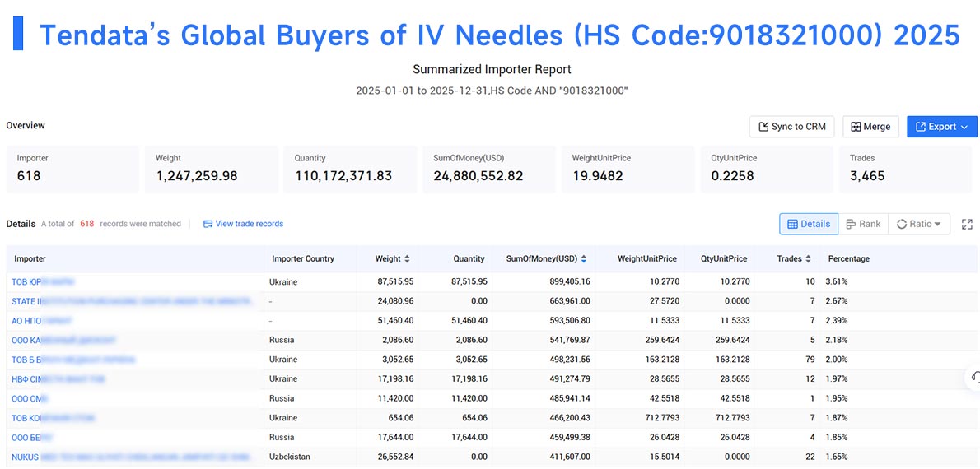Screen dimensions: 980x469
Task: Click the fullscreen expand icon
Action: tap(967, 224)
